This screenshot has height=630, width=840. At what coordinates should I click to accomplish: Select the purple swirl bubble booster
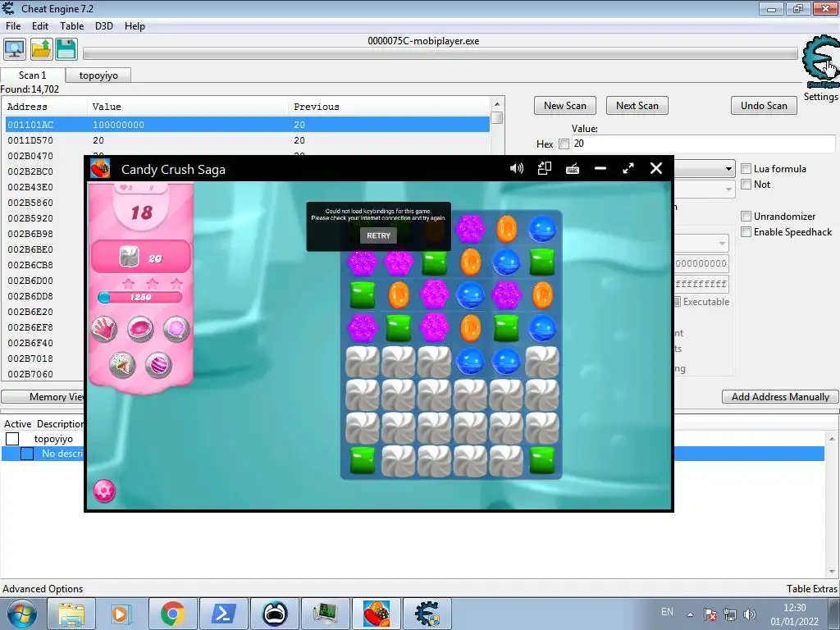(176, 328)
